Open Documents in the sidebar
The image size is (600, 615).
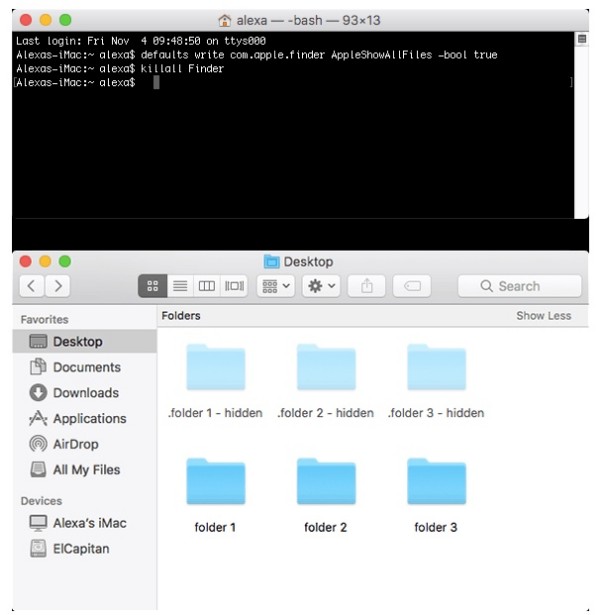click(85, 367)
